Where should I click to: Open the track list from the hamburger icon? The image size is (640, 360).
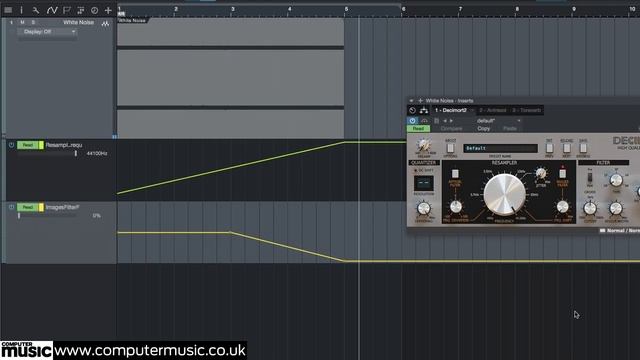8,10
